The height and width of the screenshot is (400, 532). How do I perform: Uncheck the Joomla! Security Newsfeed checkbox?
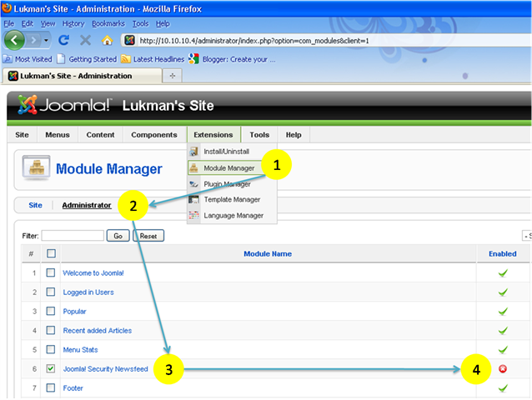[51, 368]
